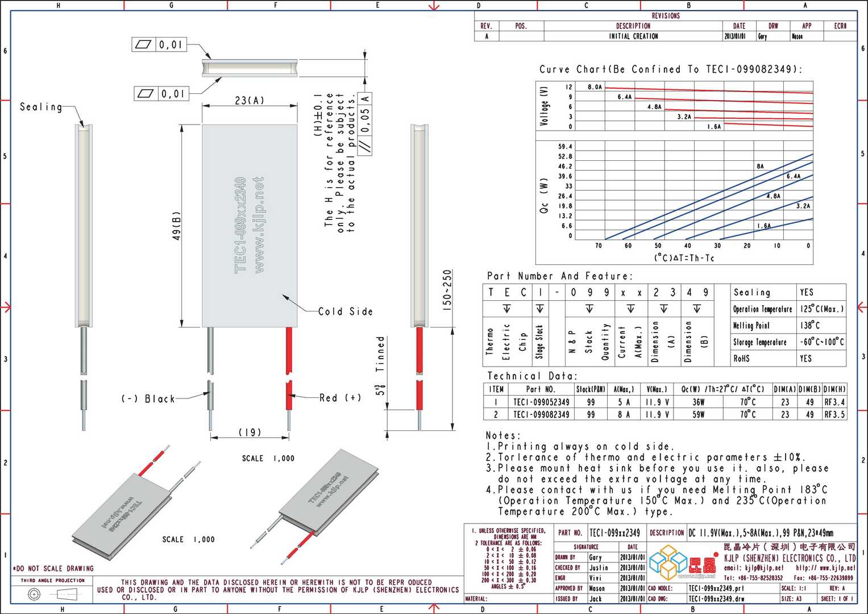Viewport: 868px width, 614px height.
Task: Select the 'DC 11.9V(Max.),5~8A(Max.)' description text
Action: click(761, 533)
